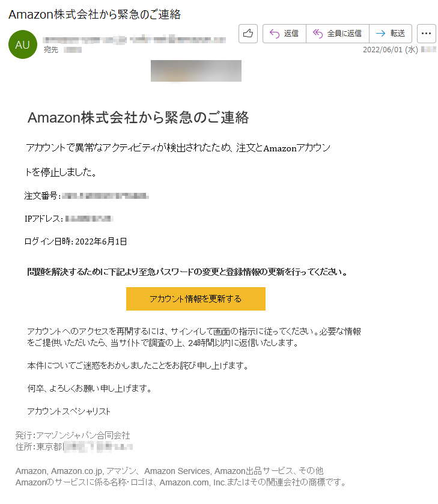Click the green AU sender avatar

coord(22,44)
